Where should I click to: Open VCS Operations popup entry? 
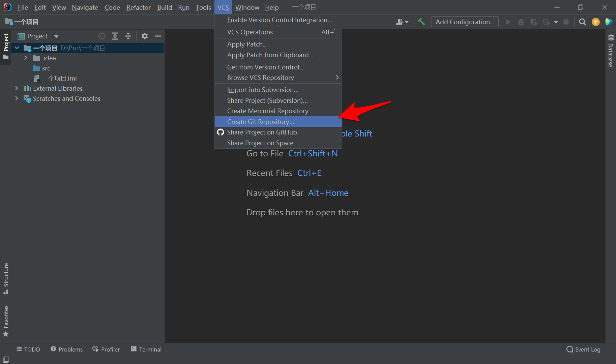pos(278,32)
